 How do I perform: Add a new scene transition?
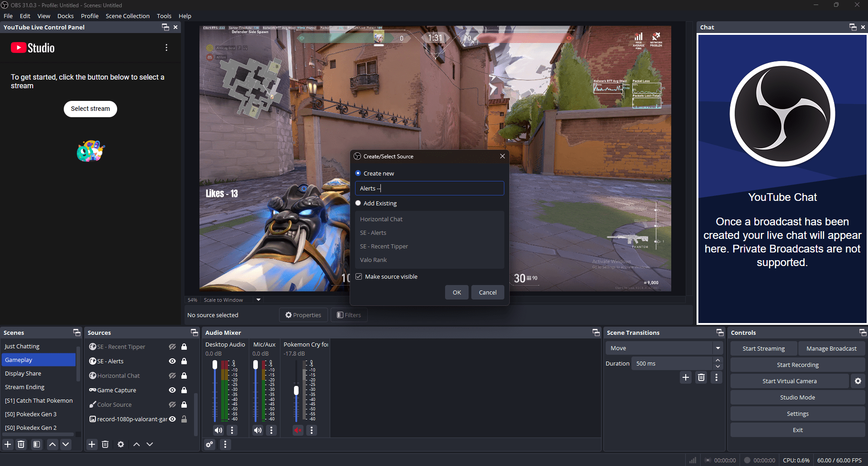pyautogui.click(x=686, y=377)
